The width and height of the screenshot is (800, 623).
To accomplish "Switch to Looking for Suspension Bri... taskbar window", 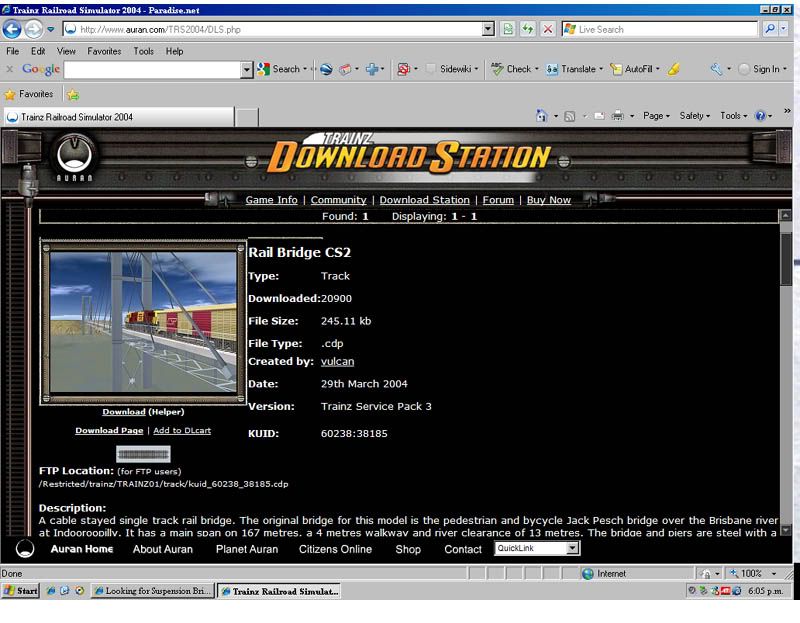I will (153, 591).
